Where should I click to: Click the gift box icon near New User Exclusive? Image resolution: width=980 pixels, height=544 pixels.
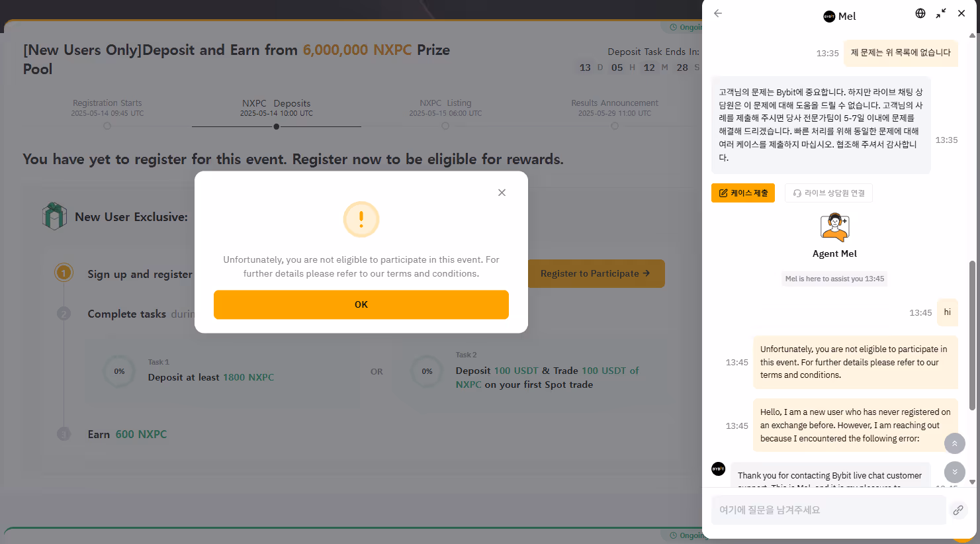coord(54,216)
